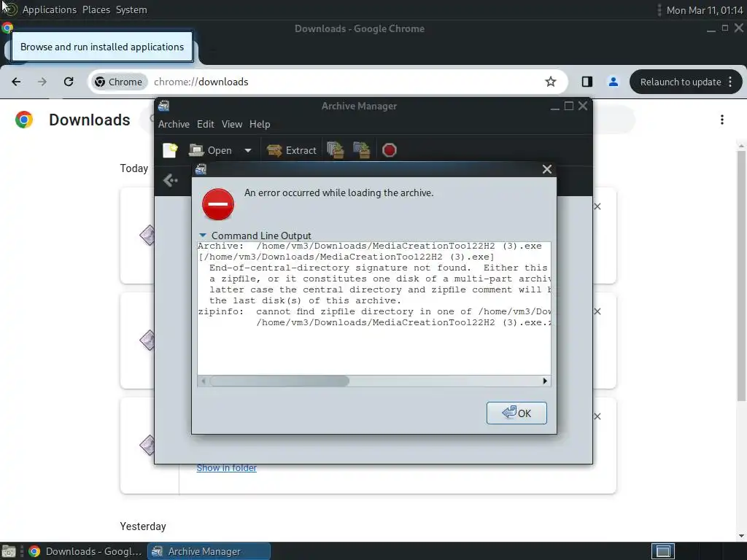Remove first download entry with X

(x=597, y=206)
